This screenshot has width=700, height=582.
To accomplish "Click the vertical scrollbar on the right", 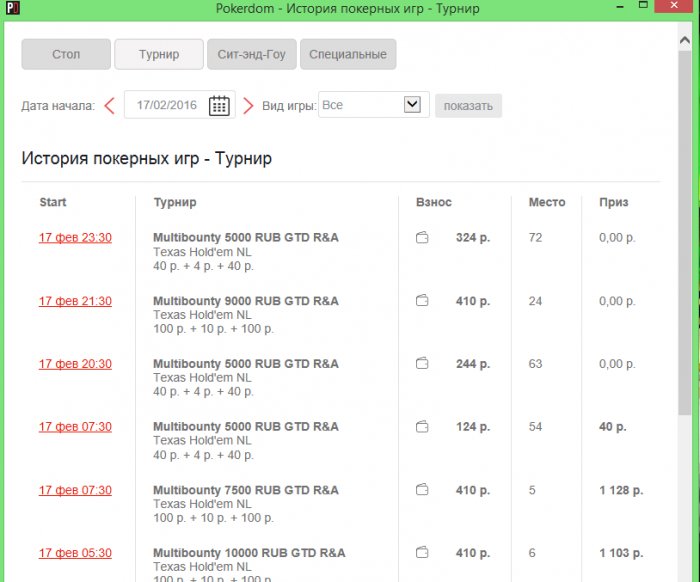I will pyautogui.click(x=684, y=250).
